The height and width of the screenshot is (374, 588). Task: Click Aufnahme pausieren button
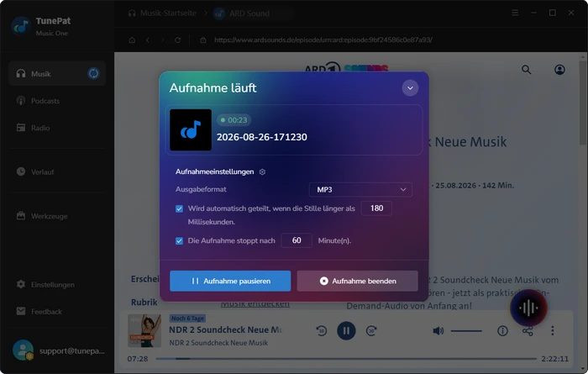pos(230,281)
